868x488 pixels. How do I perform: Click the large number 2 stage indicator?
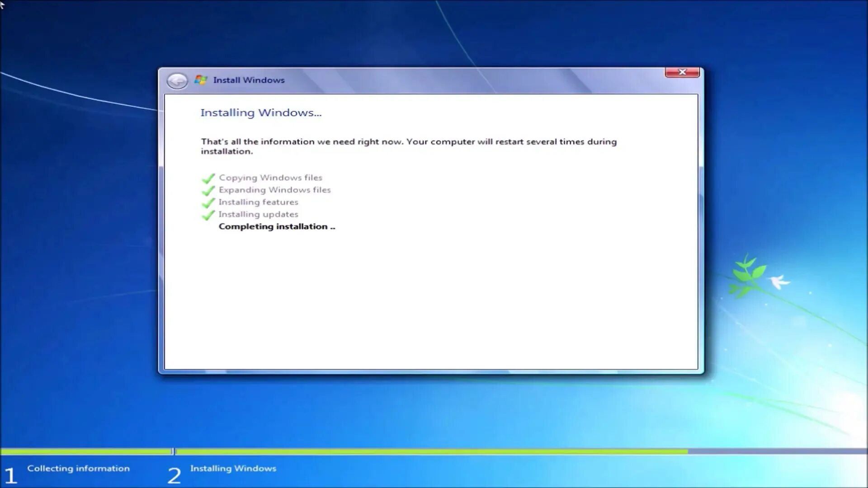click(174, 475)
